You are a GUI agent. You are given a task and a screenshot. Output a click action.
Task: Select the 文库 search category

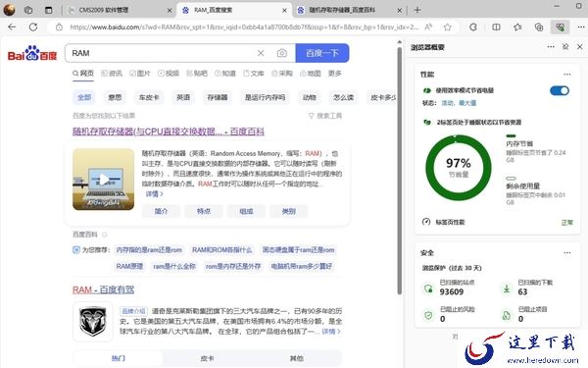254,74
